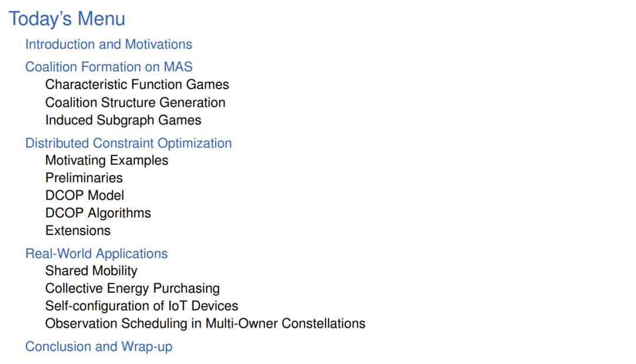Image resolution: width=636 pixels, height=364 pixels.
Task: Click the word MAS in section heading
Action: pyautogui.click(x=178, y=67)
